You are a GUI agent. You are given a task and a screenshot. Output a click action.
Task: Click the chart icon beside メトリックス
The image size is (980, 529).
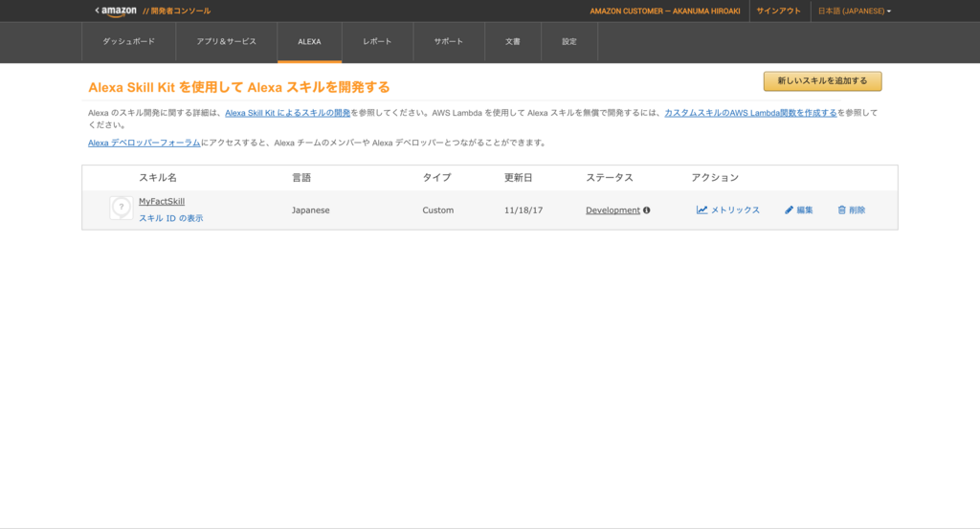point(702,209)
